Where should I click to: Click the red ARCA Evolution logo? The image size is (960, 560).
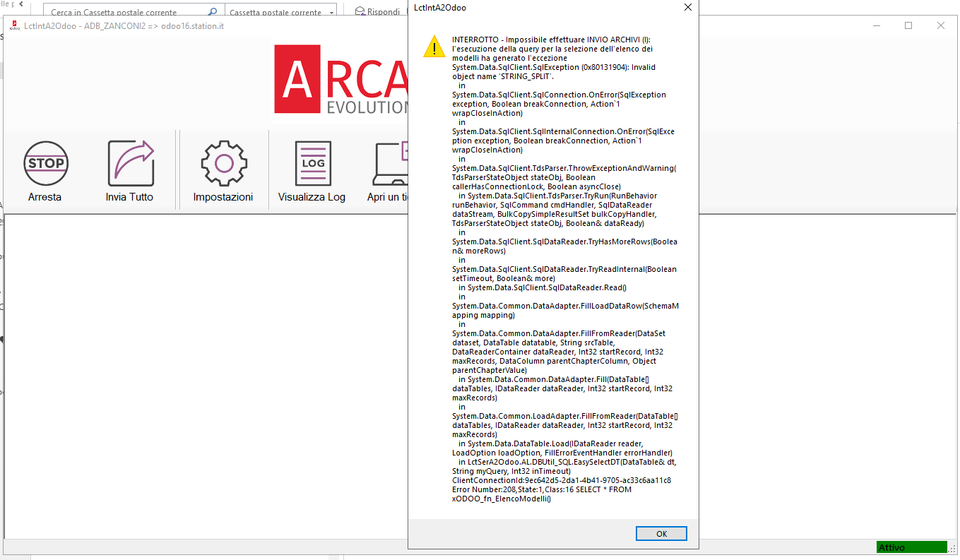click(340, 79)
